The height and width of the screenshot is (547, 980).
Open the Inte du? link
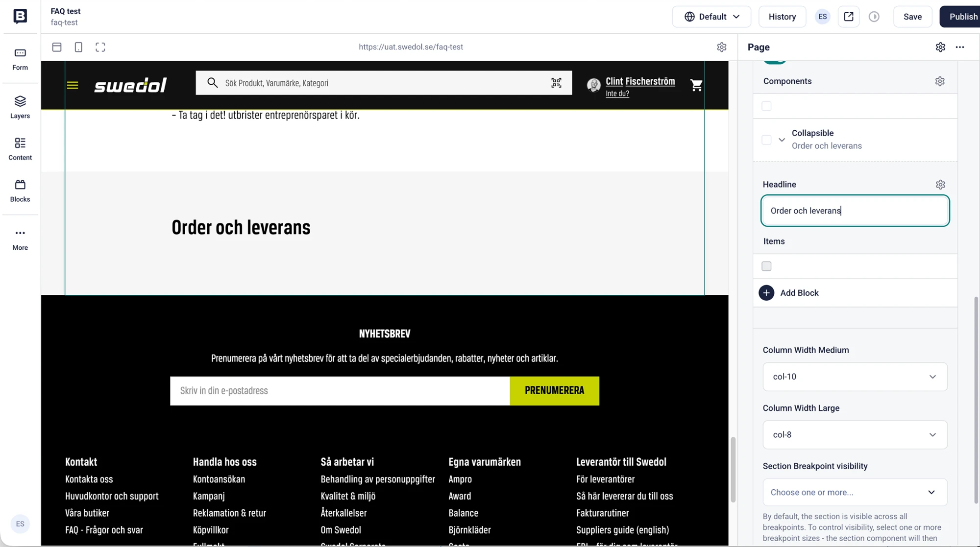click(x=617, y=94)
